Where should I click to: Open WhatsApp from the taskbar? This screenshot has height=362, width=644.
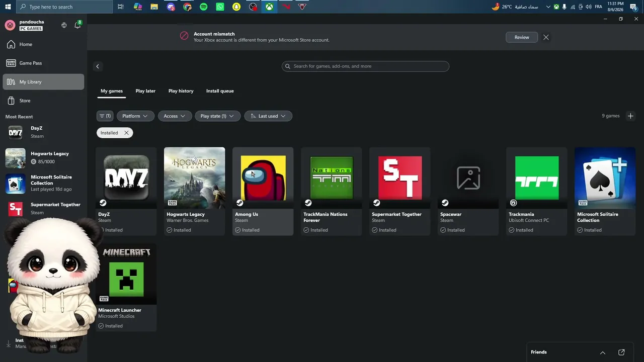click(220, 7)
